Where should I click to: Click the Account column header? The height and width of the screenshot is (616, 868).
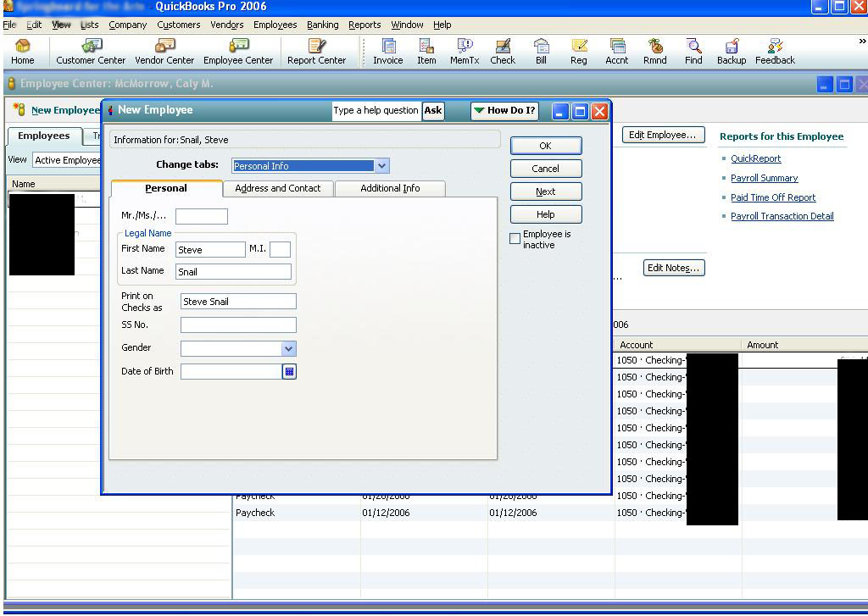677,345
